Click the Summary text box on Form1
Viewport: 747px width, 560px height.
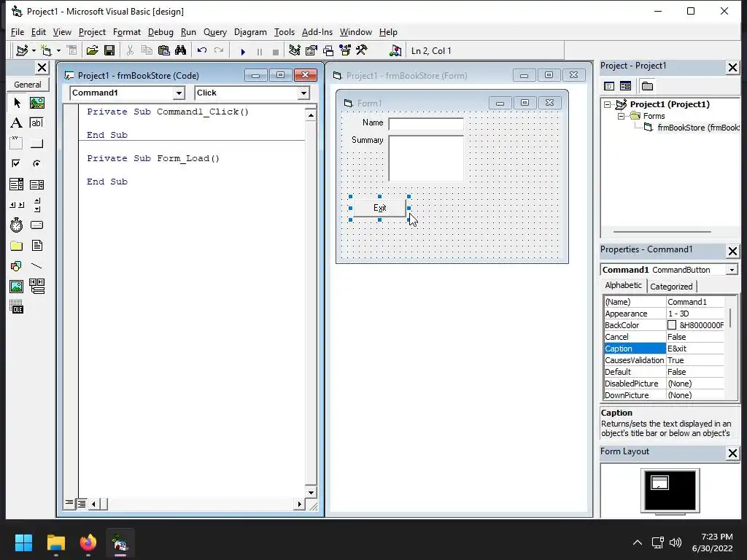pos(426,158)
